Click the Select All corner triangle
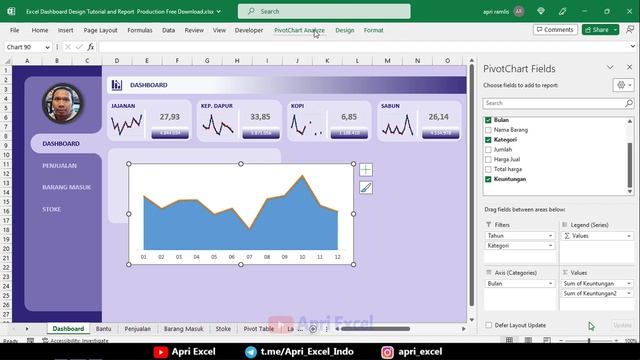Viewport: 640px width, 360px height. (x=7, y=61)
